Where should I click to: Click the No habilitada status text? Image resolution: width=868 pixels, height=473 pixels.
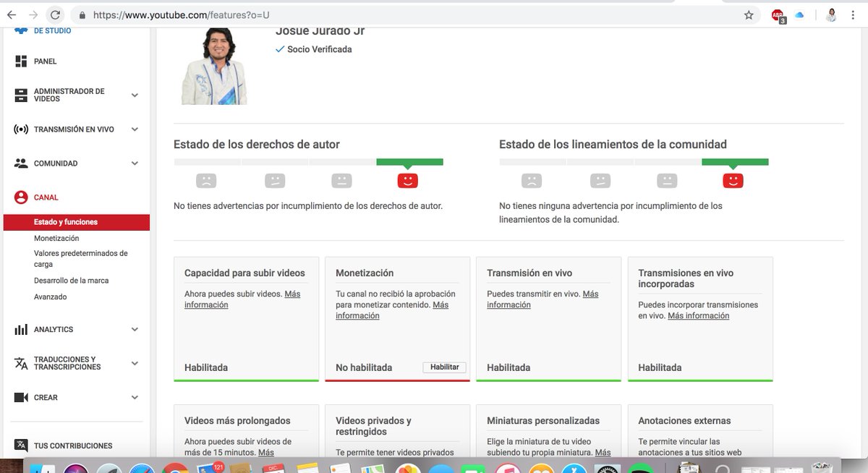(364, 367)
